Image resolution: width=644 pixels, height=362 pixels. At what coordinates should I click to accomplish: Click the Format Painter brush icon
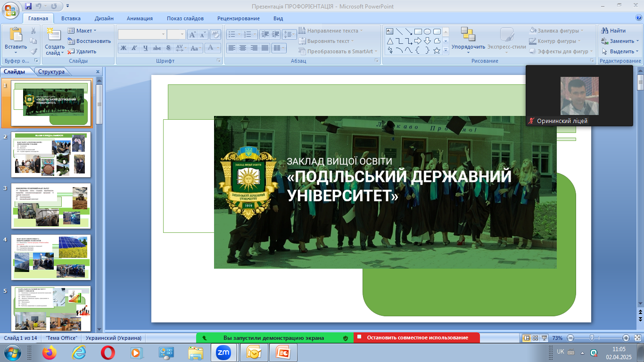pos(33,51)
